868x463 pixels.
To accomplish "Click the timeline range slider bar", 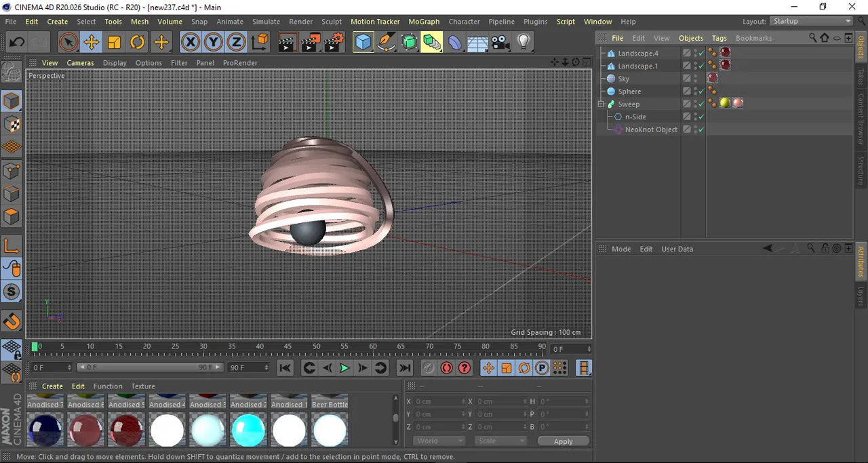I will tap(149, 367).
